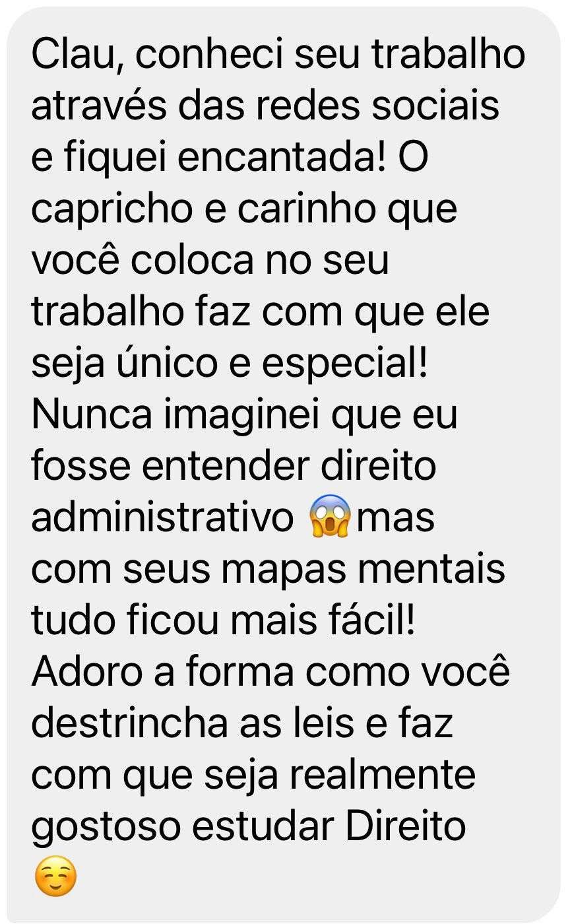Click the smiling blushing emoji at message end

(55, 876)
